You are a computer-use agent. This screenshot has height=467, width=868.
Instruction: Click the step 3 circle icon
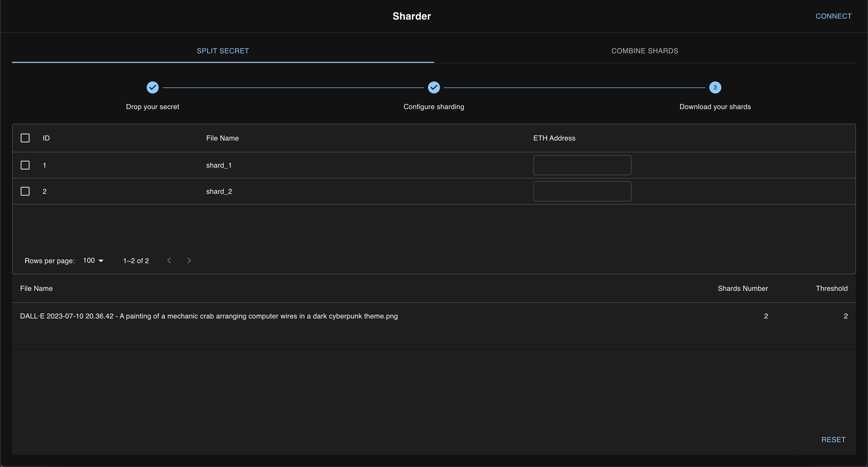[715, 88]
